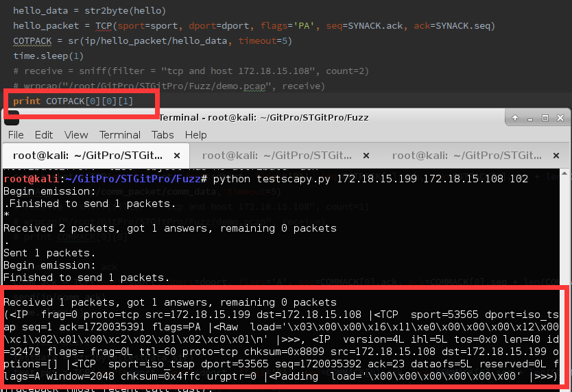Close the first terminal tab
The image size is (572, 392).
pos(178,156)
